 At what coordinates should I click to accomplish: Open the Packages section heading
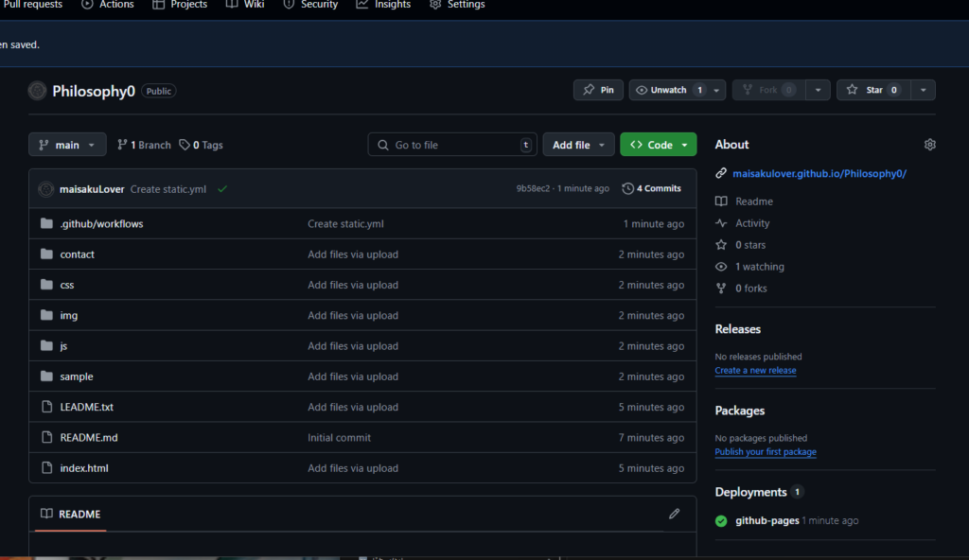click(740, 411)
